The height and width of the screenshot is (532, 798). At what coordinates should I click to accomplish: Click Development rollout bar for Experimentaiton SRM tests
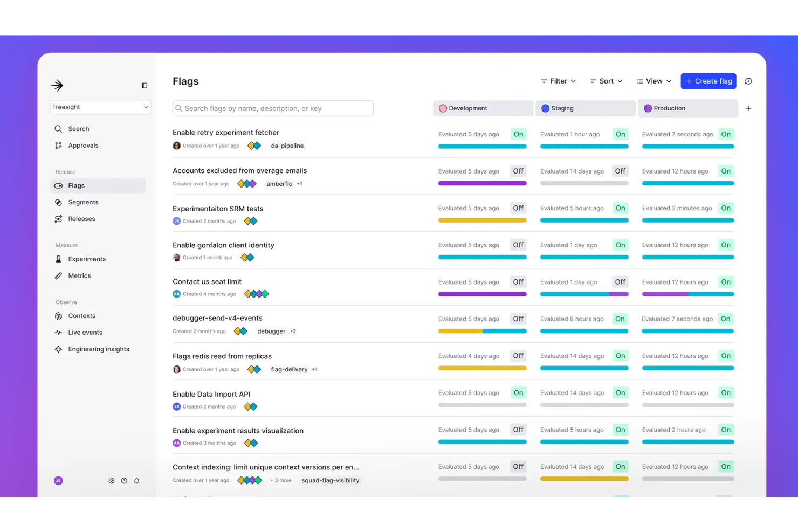point(482,220)
